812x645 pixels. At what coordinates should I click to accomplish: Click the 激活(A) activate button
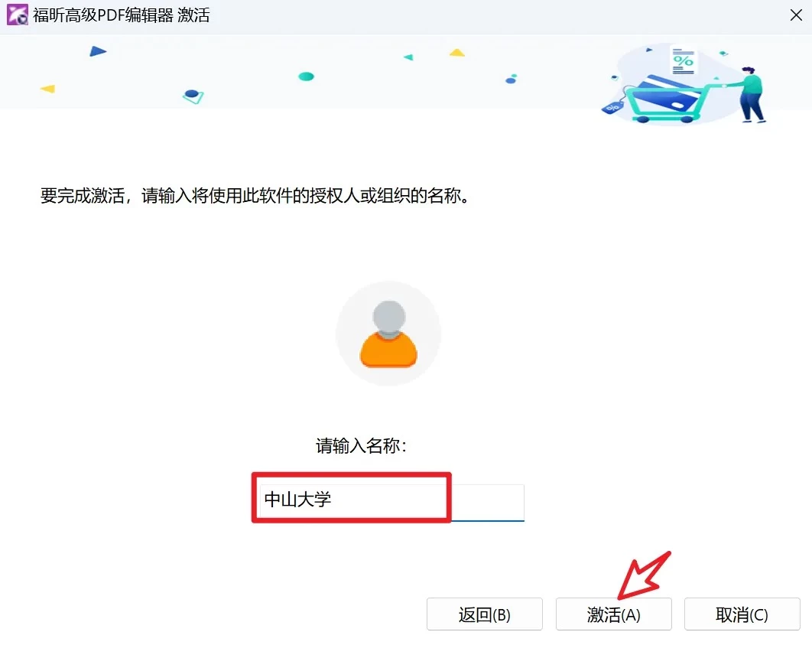pos(614,614)
